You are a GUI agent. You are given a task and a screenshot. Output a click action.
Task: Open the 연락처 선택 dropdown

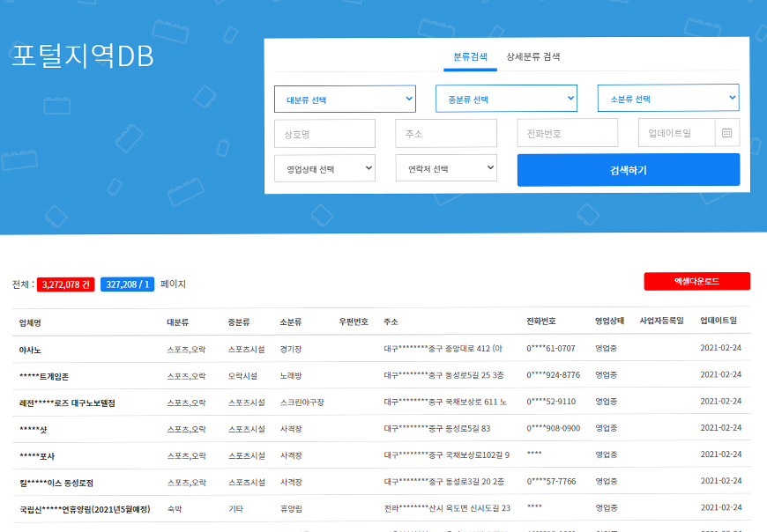point(446,168)
